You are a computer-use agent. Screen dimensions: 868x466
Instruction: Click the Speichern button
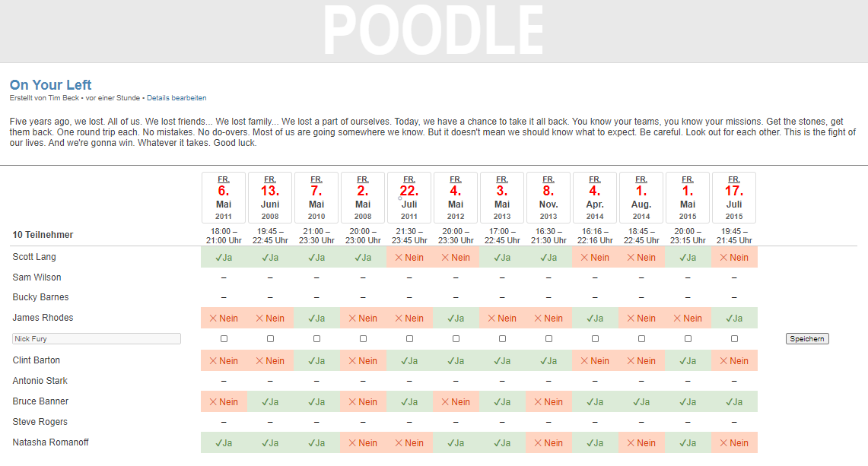pos(807,339)
